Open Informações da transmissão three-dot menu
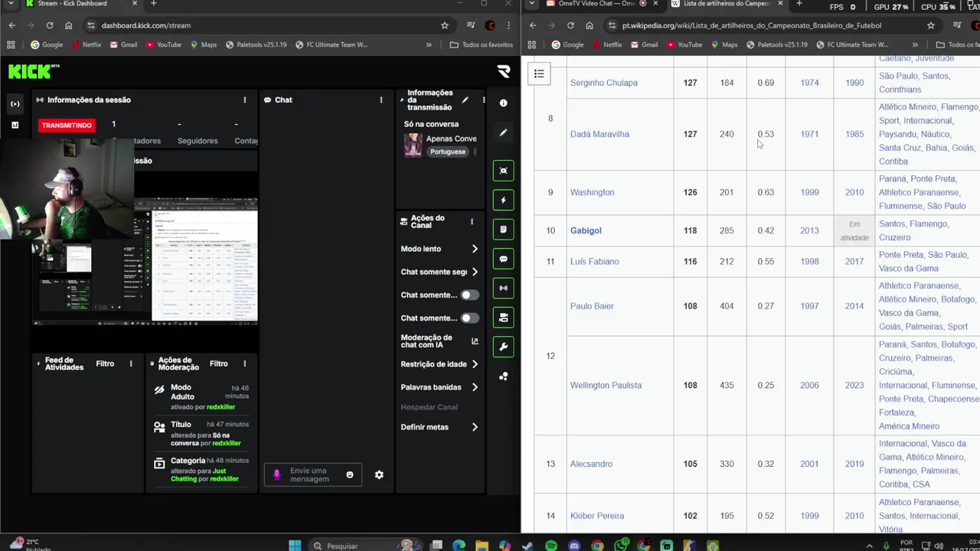Image resolution: width=980 pixels, height=551 pixels. tap(483, 100)
